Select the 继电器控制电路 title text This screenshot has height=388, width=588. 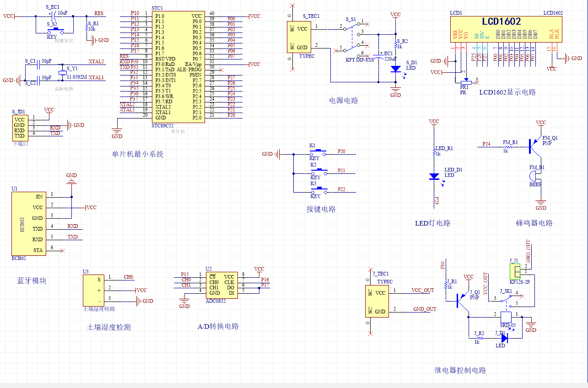[460, 370]
